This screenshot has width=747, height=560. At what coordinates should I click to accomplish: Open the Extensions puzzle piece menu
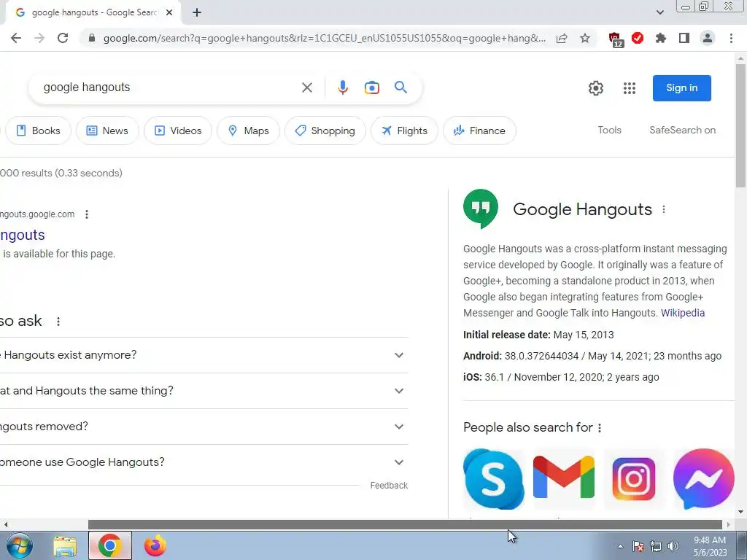pyautogui.click(x=661, y=38)
